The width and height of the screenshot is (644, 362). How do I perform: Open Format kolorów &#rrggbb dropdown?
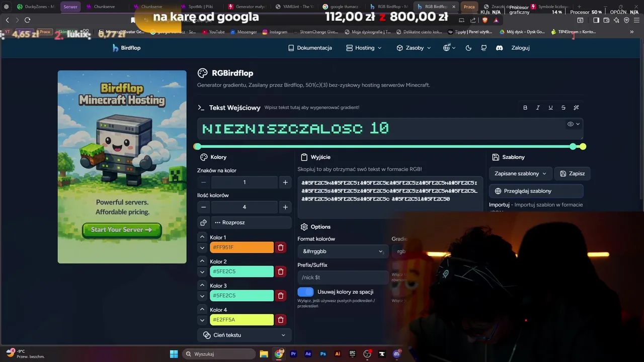343,251
